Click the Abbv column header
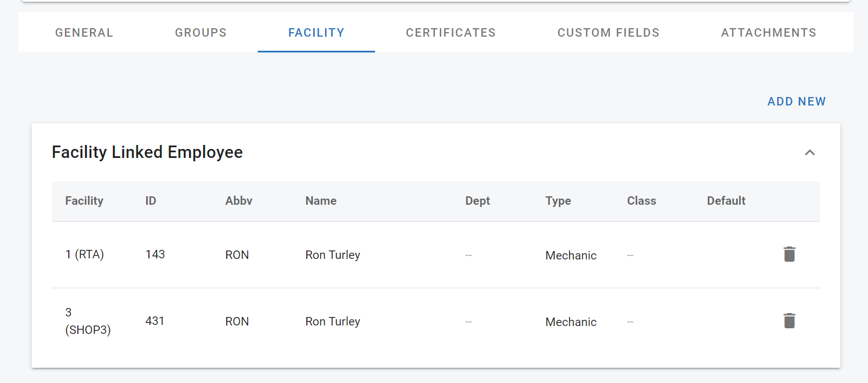This screenshot has height=383, width=868. [239, 201]
